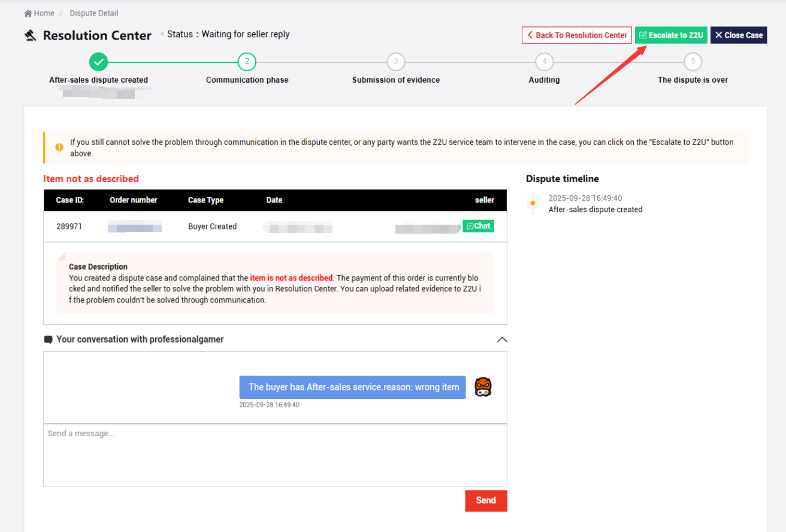Open the Home breadcrumb link

(44, 13)
